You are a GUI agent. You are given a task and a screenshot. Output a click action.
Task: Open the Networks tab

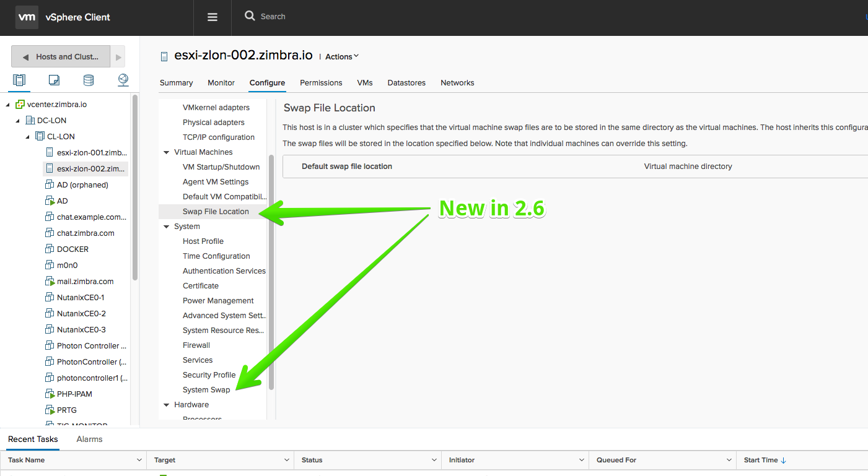click(x=457, y=83)
